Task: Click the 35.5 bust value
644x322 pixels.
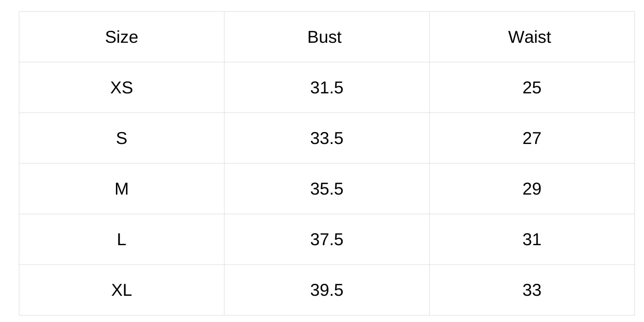Action: pos(327,189)
